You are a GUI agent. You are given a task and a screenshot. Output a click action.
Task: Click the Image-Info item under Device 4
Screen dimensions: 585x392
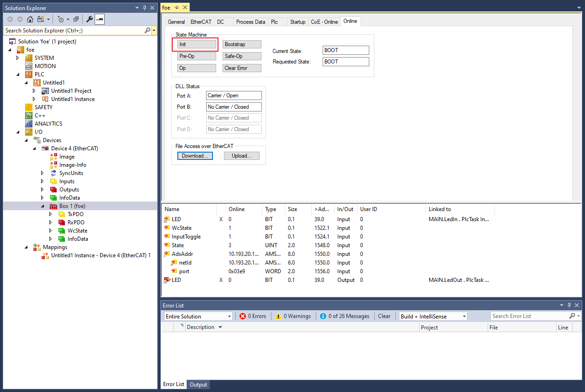(72, 165)
